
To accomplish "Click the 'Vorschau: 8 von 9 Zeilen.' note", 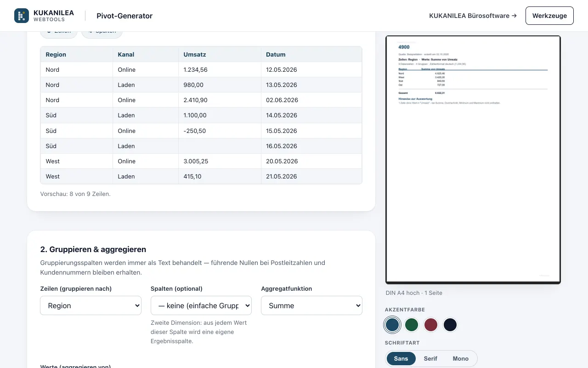I will tap(75, 194).
